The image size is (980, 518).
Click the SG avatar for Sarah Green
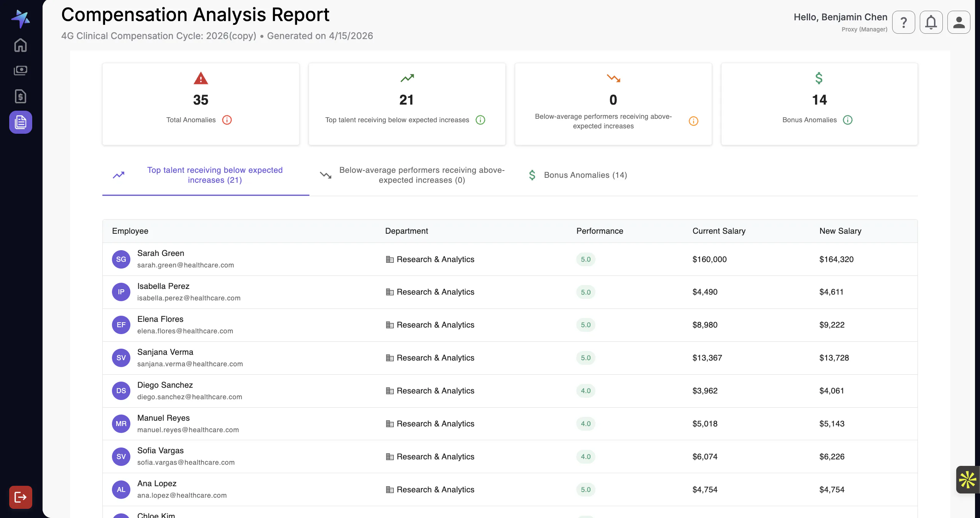click(x=121, y=259)
